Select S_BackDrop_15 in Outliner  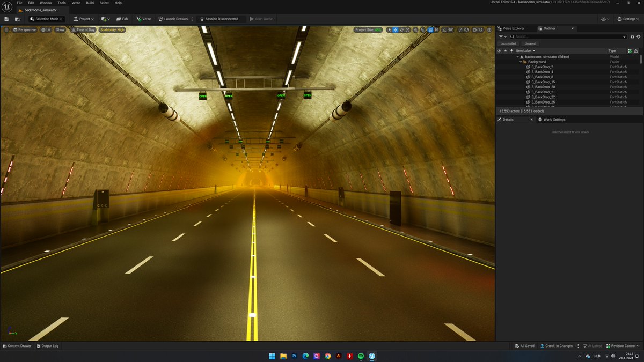tap(543, 82)
